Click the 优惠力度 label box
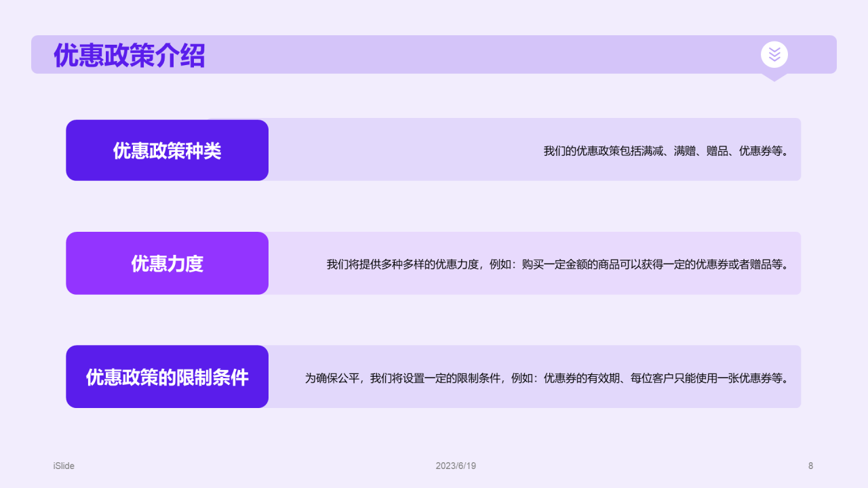868x488 pixels. (x=167, y=263)
